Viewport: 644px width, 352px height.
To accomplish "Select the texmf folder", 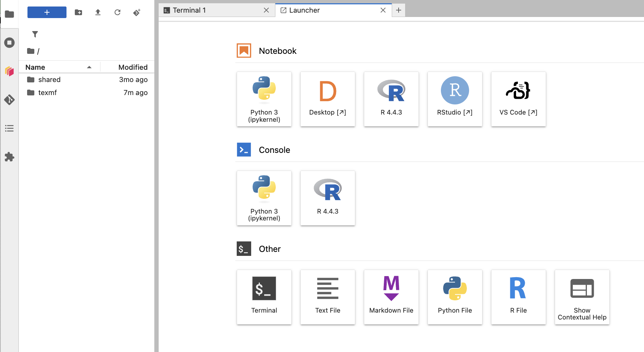I will pos(86,93).
